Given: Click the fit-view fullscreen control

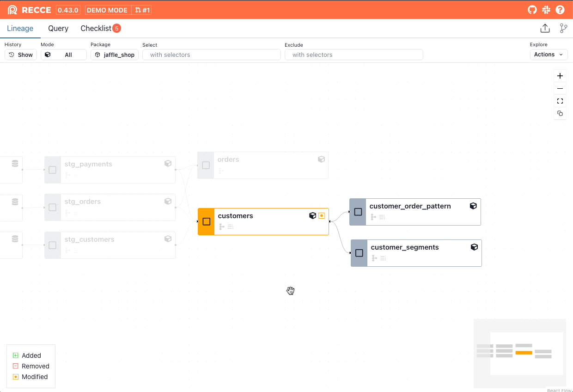Looking at the screenshot, I should 560,101.
